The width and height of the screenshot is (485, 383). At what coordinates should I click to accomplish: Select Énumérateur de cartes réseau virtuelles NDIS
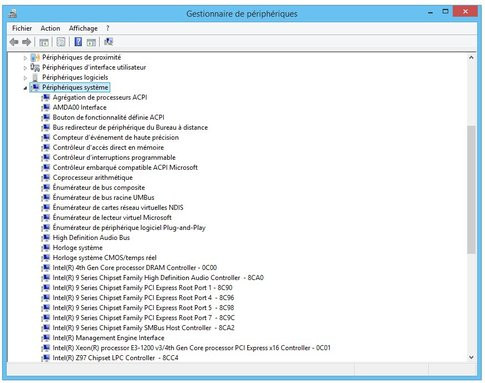pos(118,207)
